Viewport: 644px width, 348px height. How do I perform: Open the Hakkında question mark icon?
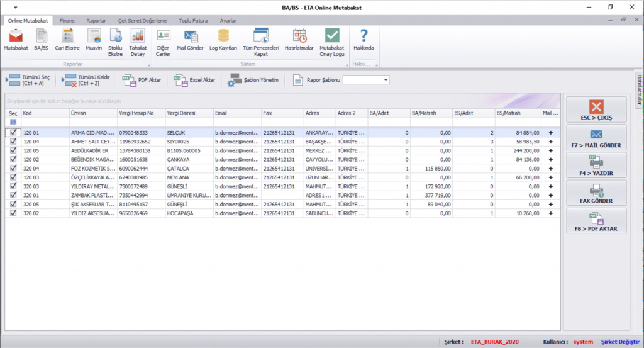pos(364,40)
